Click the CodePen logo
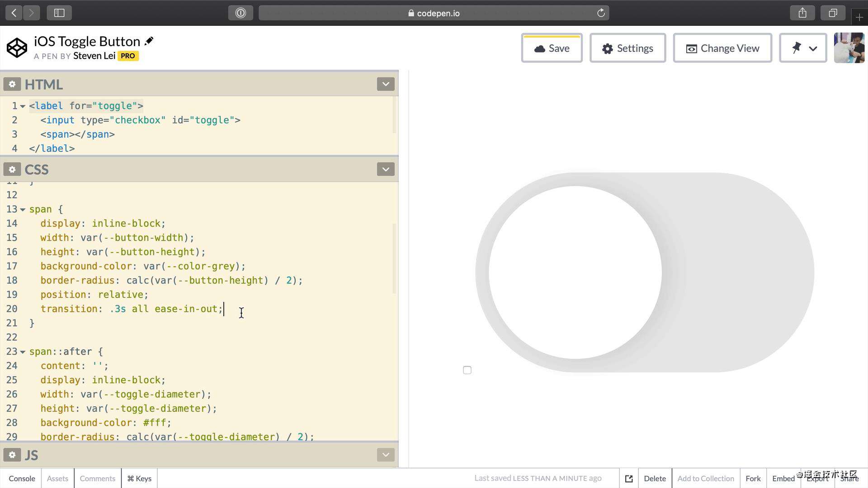868x488 pixels. 17,48
